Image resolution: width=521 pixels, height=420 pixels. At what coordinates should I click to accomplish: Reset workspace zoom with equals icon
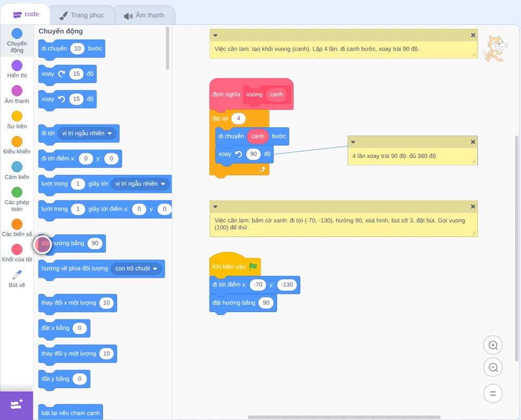coord(493,393)
